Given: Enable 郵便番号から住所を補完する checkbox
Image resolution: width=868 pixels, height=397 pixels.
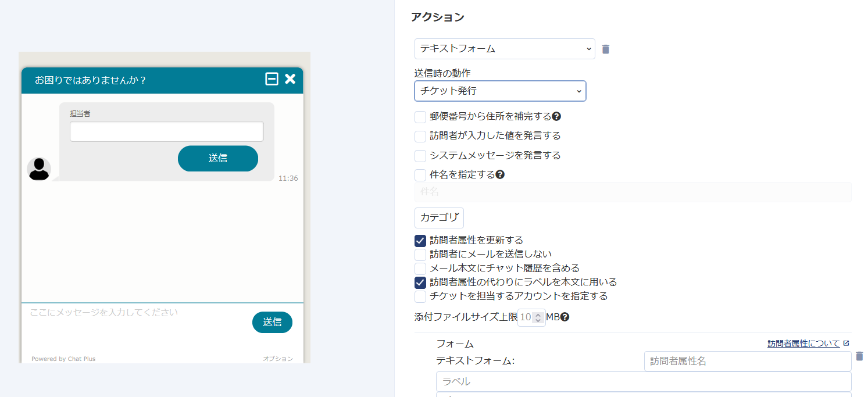Looking at the screenshot, I should tap(420, 117).
